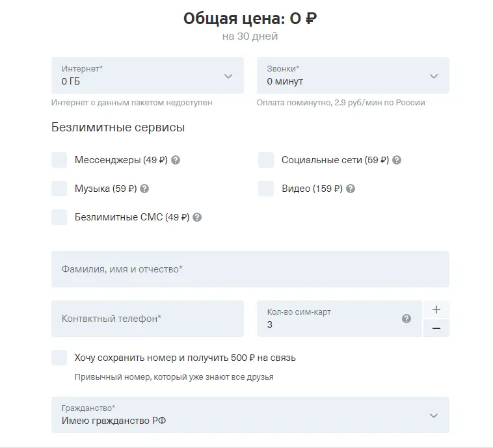Open help icon next to Социальные сети

click(397, 160)
